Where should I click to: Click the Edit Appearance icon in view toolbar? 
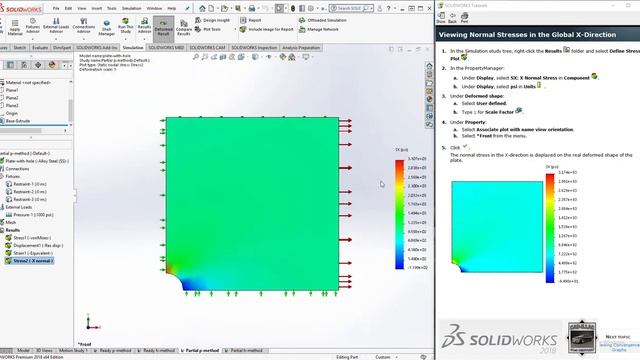click(x=282, y=57)
